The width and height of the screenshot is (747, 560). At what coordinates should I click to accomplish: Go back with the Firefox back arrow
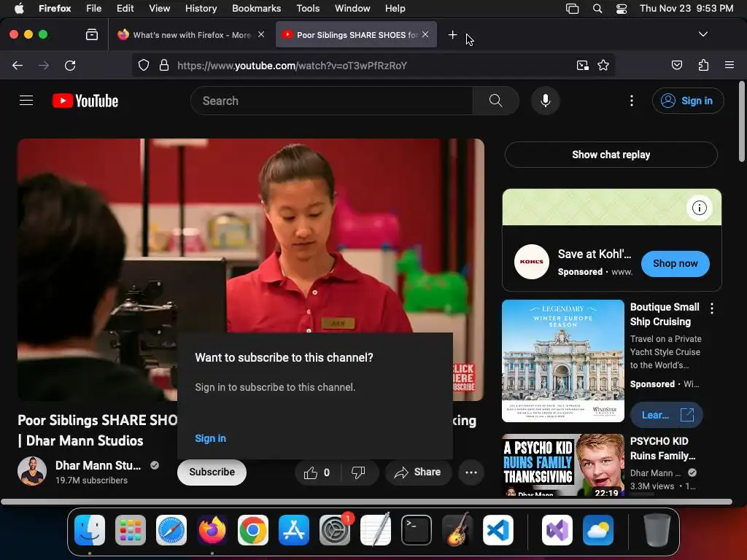(18, 65)
